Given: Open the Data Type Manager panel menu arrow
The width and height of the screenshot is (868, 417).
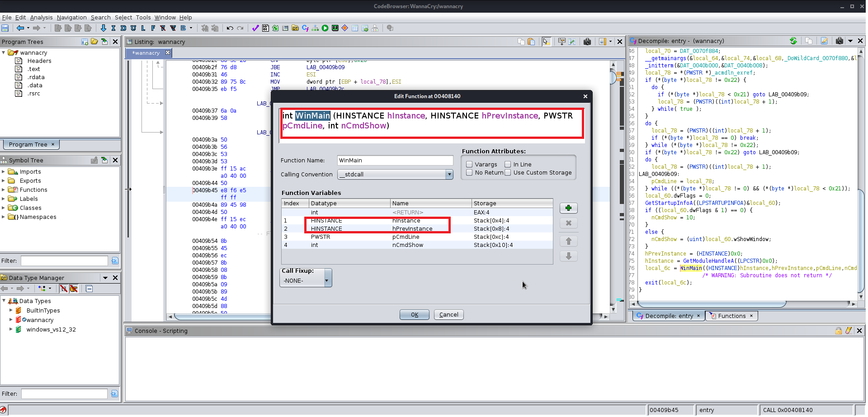Looking at the screenshot, I should click(105, 278).
